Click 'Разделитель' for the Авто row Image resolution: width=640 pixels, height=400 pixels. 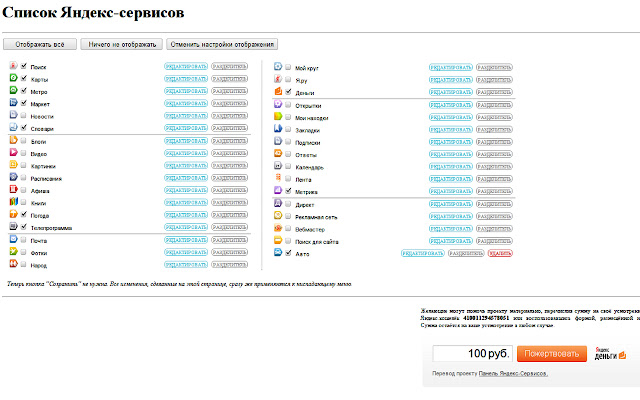(466, 253)
